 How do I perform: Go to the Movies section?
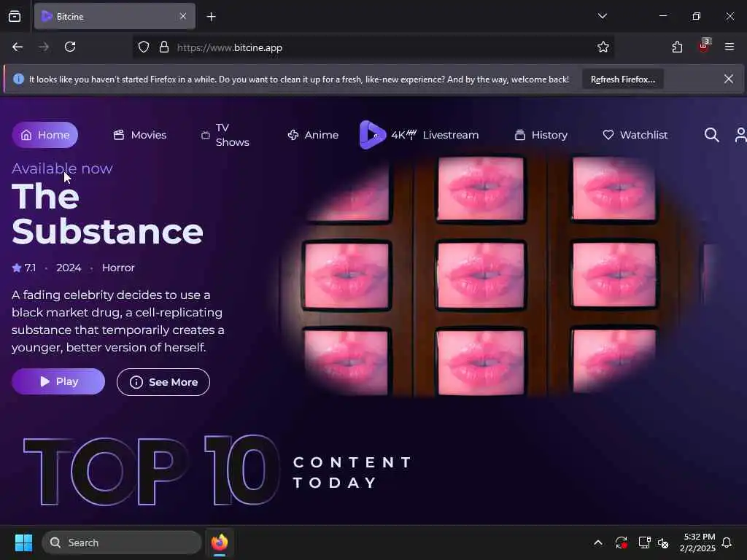click(x=139, y=135)
